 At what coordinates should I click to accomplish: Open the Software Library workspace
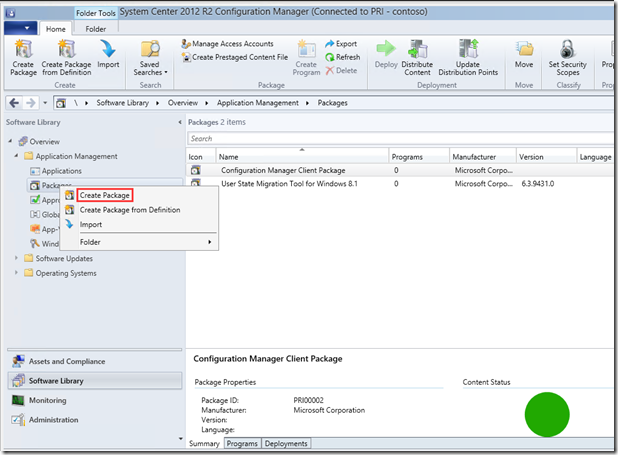[x=95, y=381]
